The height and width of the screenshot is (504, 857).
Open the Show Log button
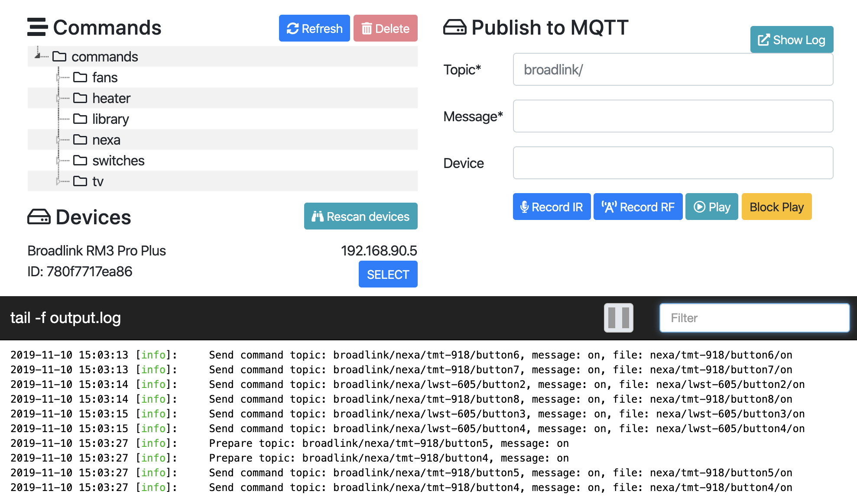(x=791, y=40)
